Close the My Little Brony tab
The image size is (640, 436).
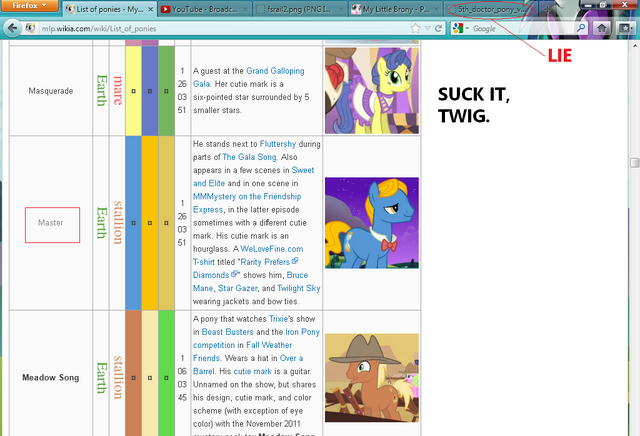point(436,9)
